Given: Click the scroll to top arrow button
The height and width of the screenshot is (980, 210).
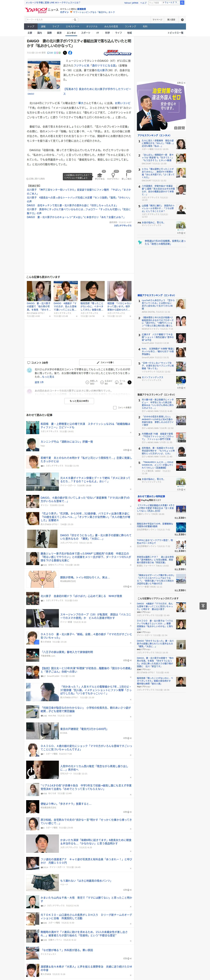Looking at the screenshot, I should (x=203, y=606).
